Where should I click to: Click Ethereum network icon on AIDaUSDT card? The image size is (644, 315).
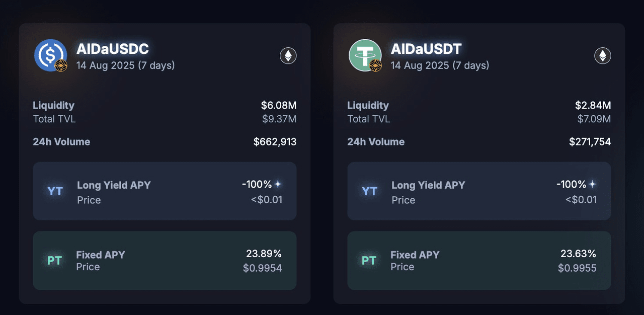pyautogui.click(x=603, y=56)
